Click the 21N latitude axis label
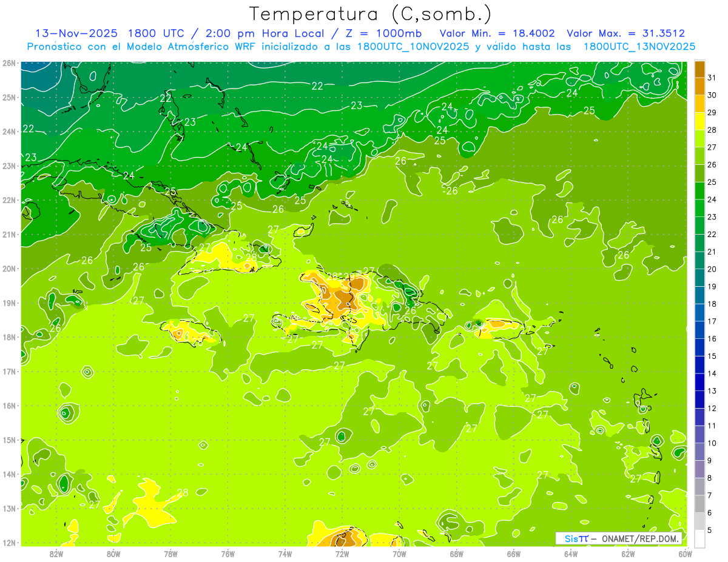728x562 pixels. [x=8, y=235]
